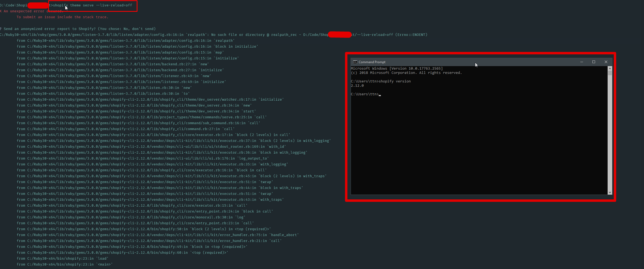
Task: Click 'An unexpected error occured.' message
Action: tap(32, 11)
